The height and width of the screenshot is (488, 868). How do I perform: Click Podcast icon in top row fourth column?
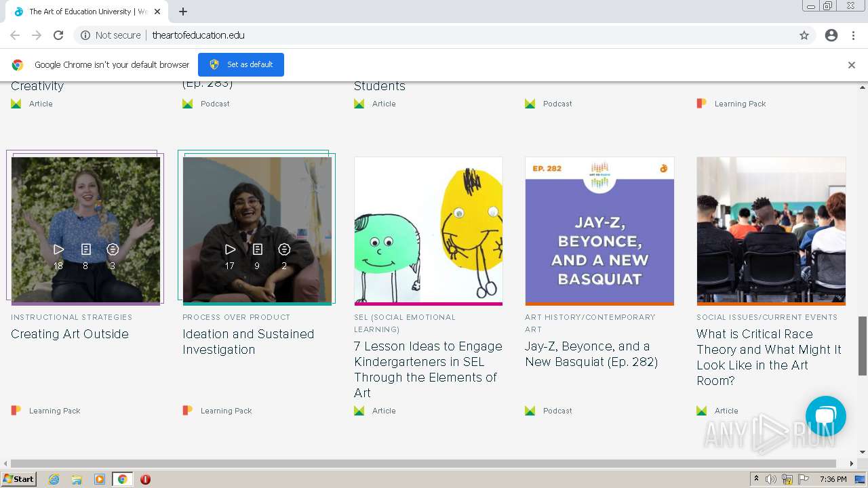(530, 104)
